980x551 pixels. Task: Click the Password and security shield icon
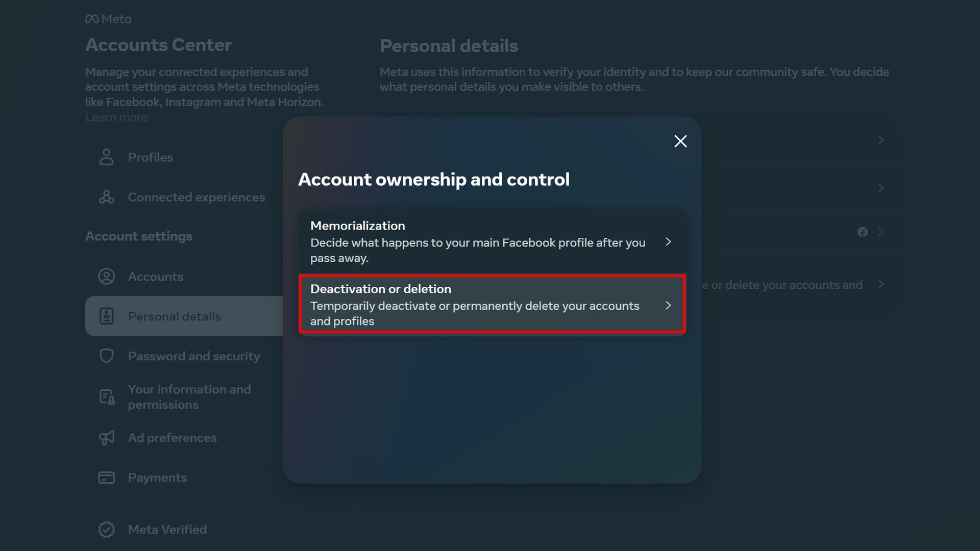click(x=106, y=356)
